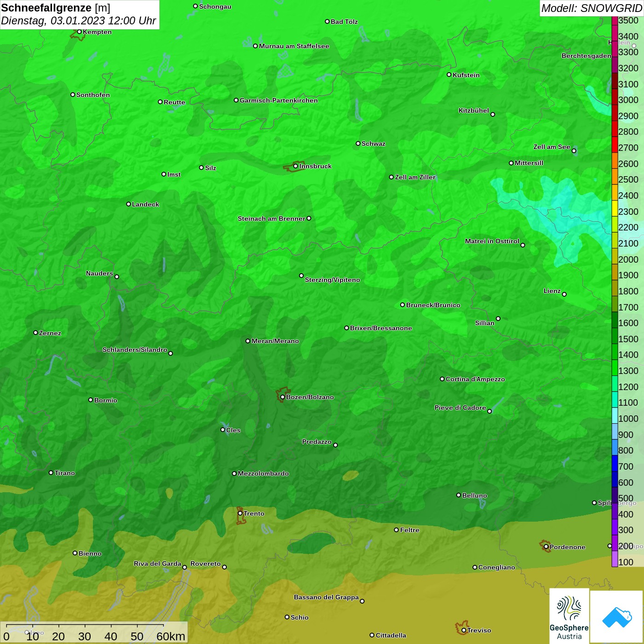
Task: Click the Steinach am Brenner label
Action: (x=271, y=218)
